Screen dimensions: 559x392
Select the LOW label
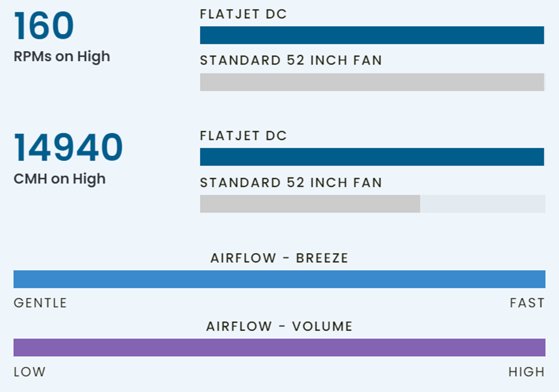30,372
